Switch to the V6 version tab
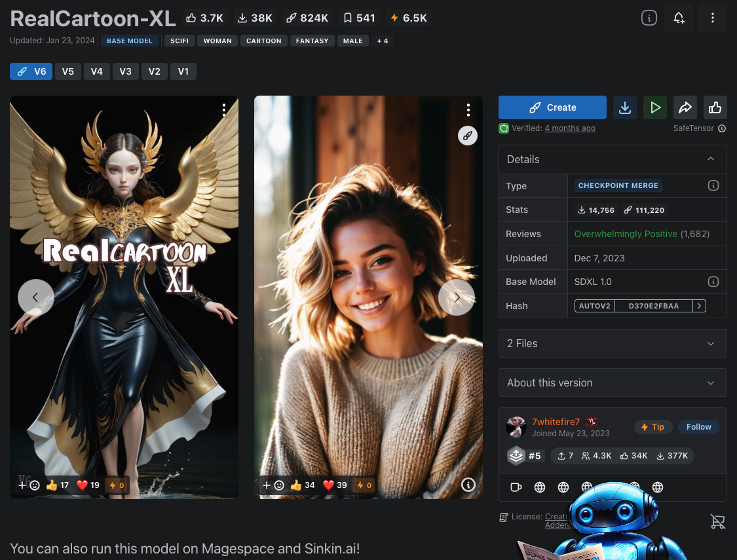Image resolution: width=737 pixels, height=560 pixels. 31,71
